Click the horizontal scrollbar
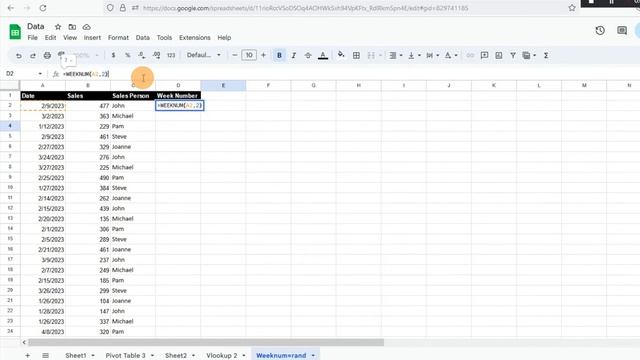640x360 pixels. [206, 342]
